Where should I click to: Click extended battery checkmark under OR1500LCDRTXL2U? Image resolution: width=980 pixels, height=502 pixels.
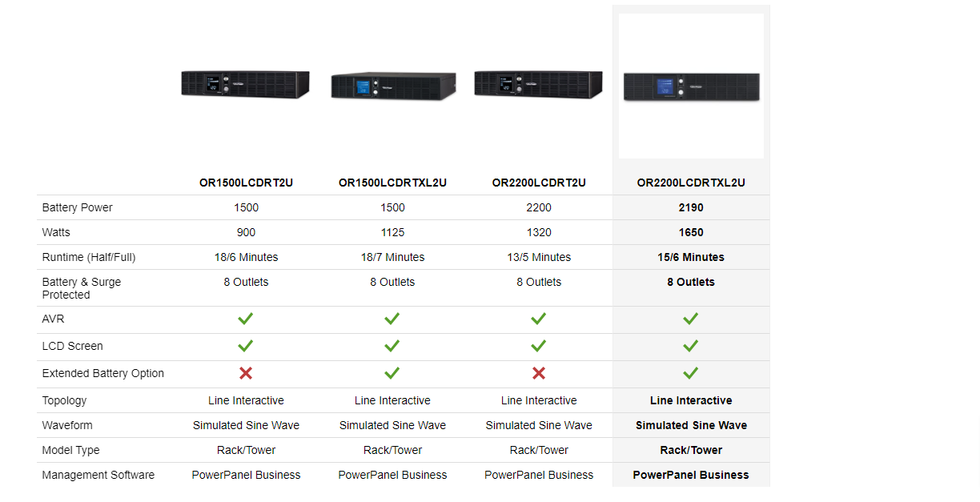pyautogui.click(x=392, y=373)
